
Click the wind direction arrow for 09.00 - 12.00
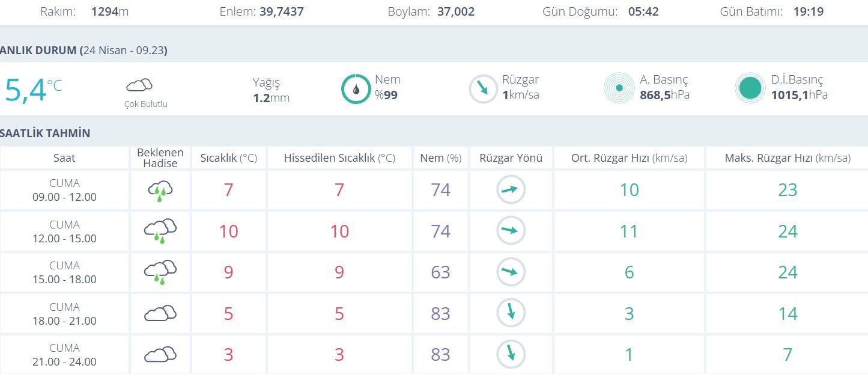[x=511, y=190]
